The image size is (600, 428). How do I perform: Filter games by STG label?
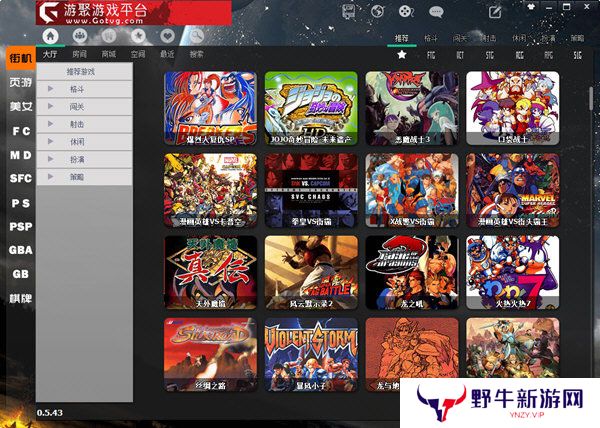(490, 55)
